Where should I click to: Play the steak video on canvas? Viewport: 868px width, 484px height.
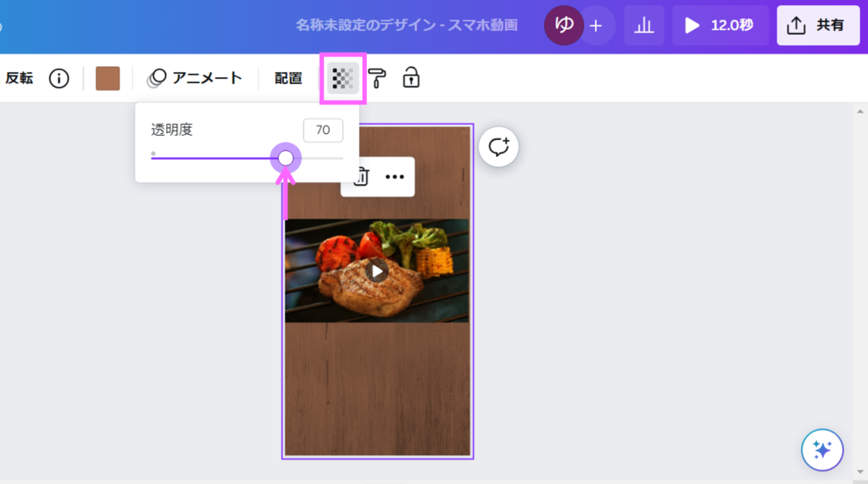pos(377,270)
